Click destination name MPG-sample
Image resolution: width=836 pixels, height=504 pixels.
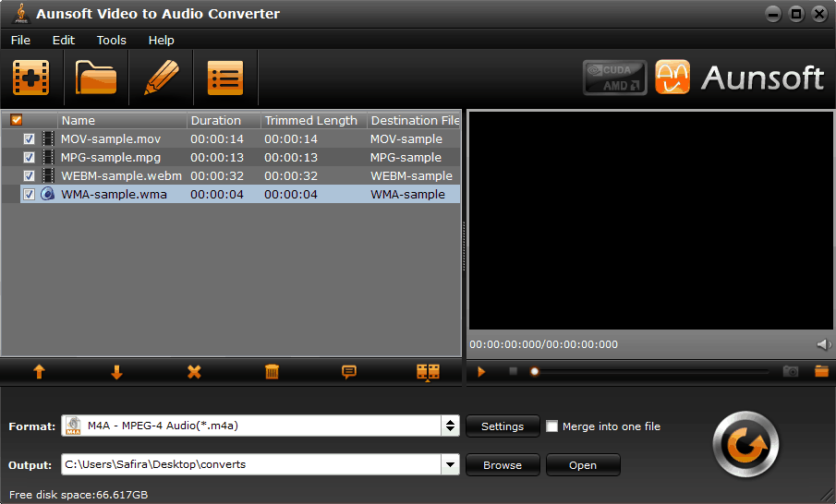click(406, 158)
